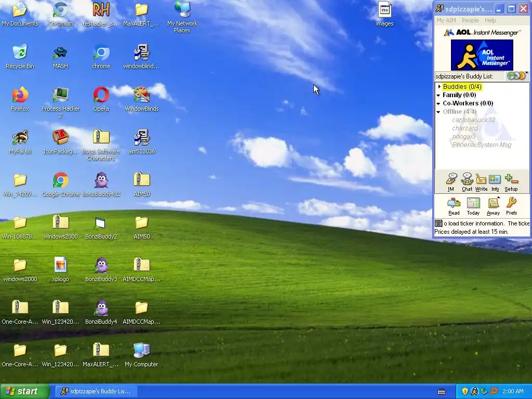Select the windows2000 zip archive icon
The image size is (532, 399).
(x=60, y=228)
